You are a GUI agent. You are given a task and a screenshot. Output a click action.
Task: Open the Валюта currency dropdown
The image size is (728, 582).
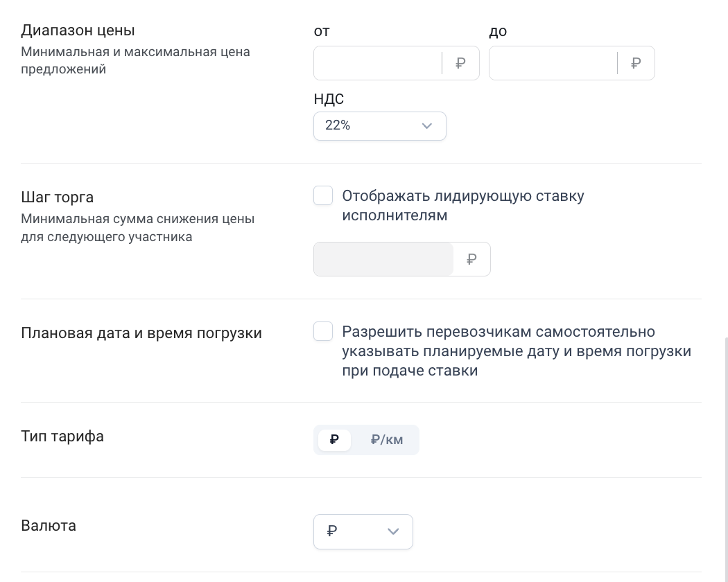[363, 531]
